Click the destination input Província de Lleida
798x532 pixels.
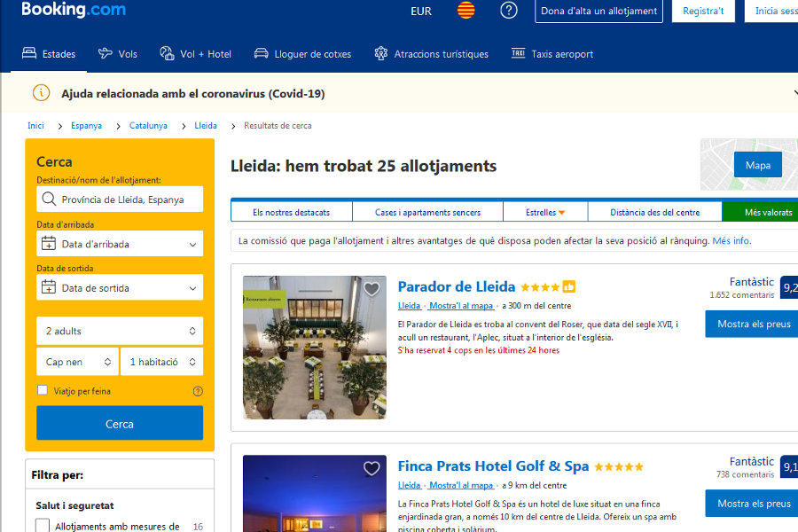tap(120, 199)
